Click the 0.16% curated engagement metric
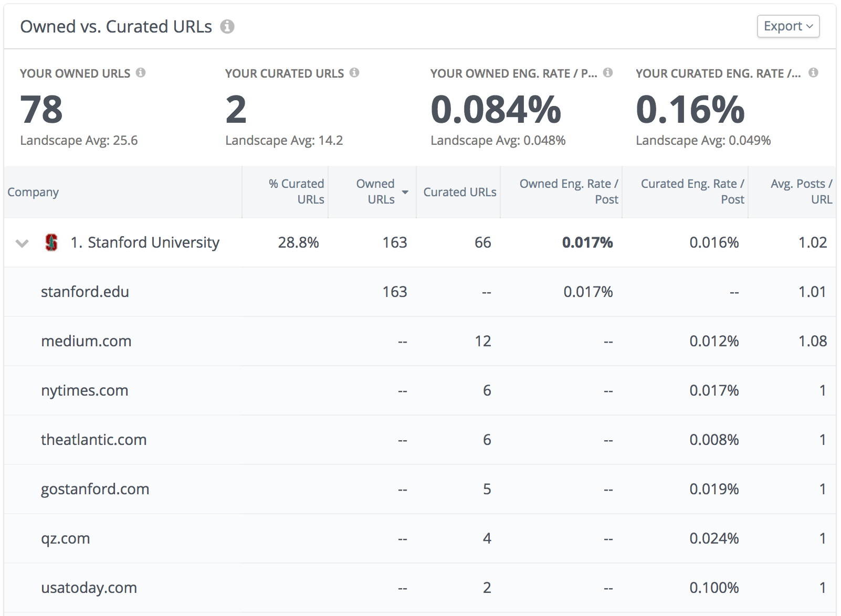Viewport: 841px width, 616px height. click(x=690, y=110)
